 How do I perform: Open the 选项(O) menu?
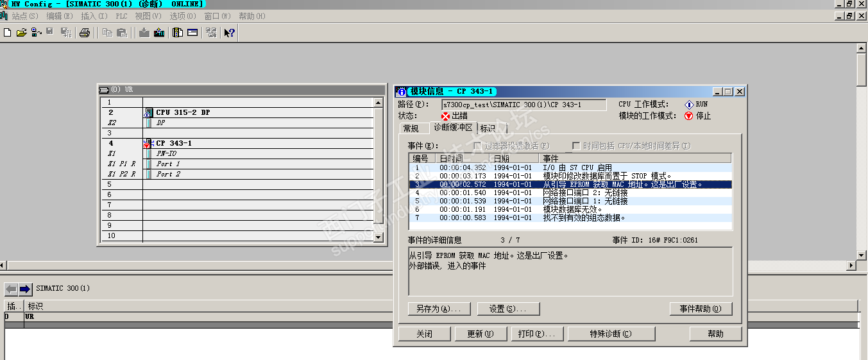(183, 16)
